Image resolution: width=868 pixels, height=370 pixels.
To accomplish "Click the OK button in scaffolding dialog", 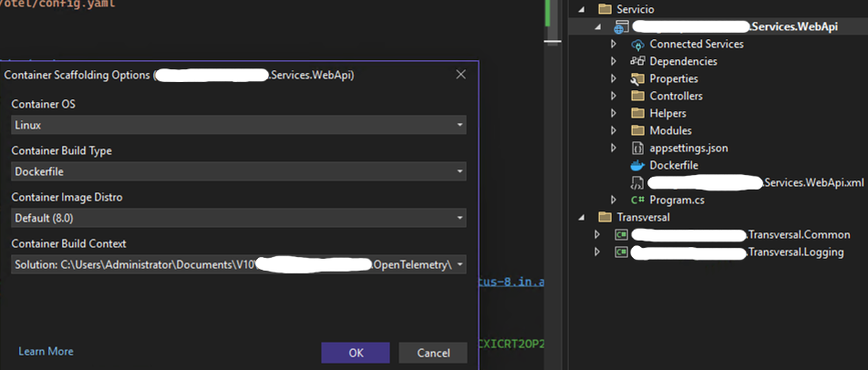I will [x=356, y=353].
